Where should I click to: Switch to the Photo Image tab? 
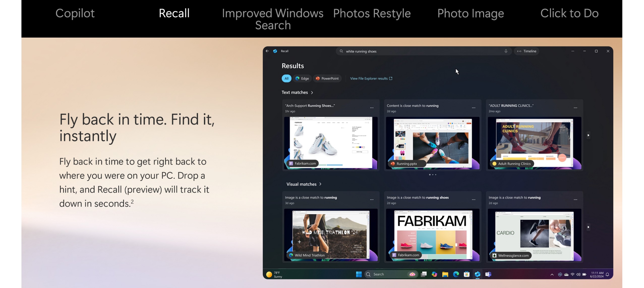coord(471,13)
